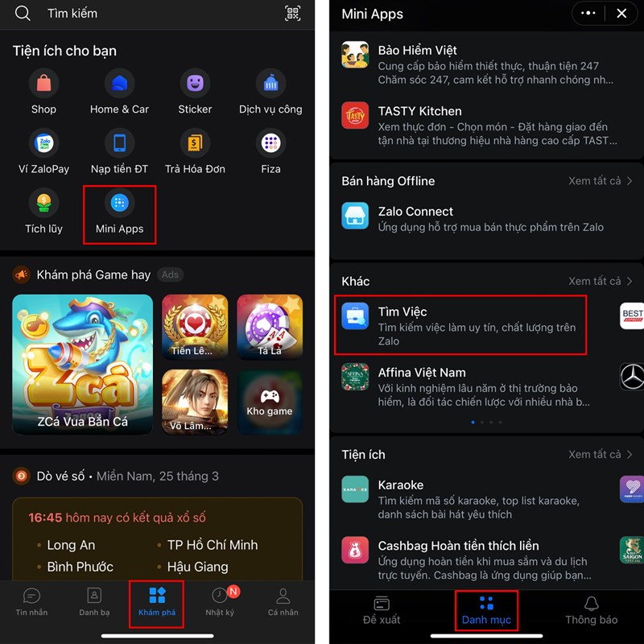This screenshot has width=644, height=644.
Task: Tap the QR code scanner icon
Action: pyautogui.click(x=292, y=14)
